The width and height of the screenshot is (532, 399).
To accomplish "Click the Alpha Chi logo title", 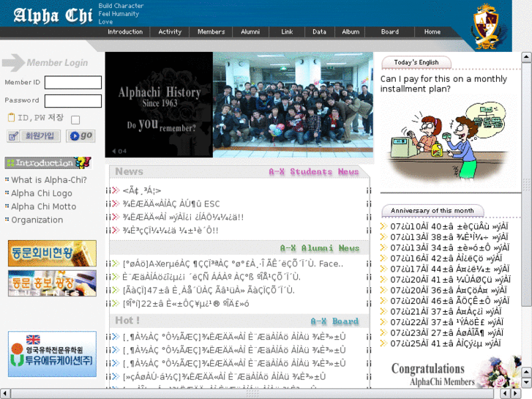I will pos(53,15).
